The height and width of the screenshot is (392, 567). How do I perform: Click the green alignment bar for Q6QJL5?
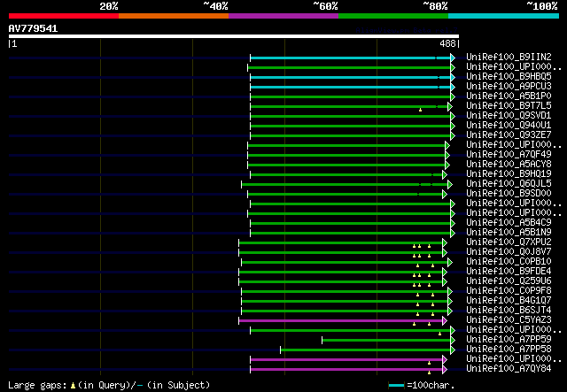(345, 185)
